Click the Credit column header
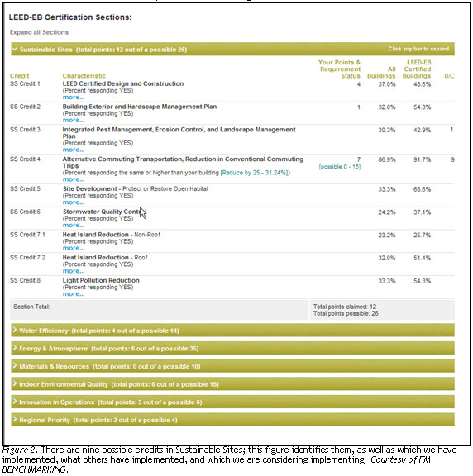Screen dimensions: 473x476 tap(20, 76)
